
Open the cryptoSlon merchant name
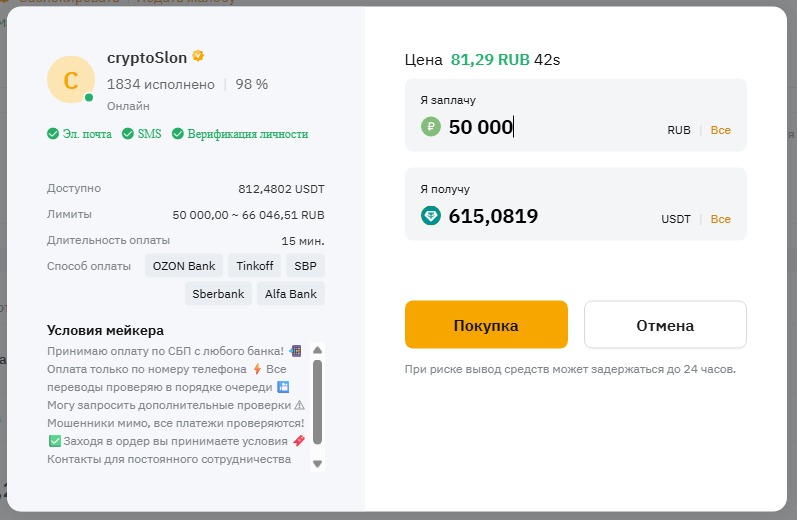coord(147,57)
